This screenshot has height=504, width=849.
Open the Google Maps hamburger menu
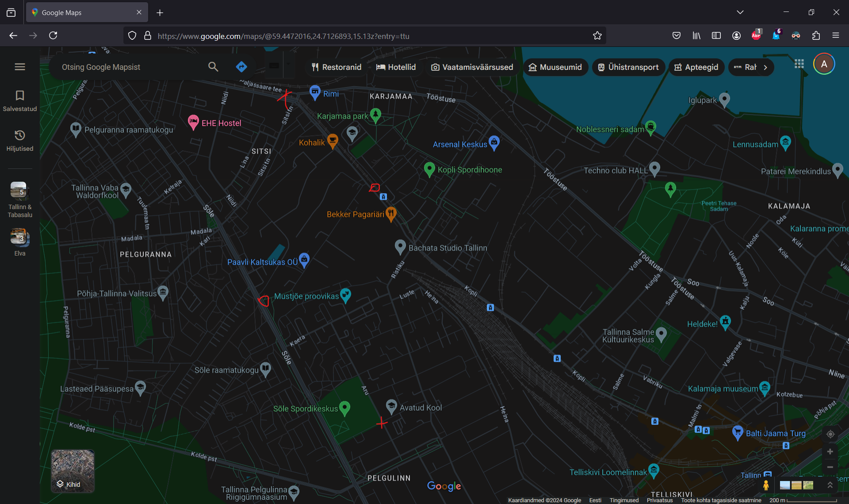click(20, 67)
